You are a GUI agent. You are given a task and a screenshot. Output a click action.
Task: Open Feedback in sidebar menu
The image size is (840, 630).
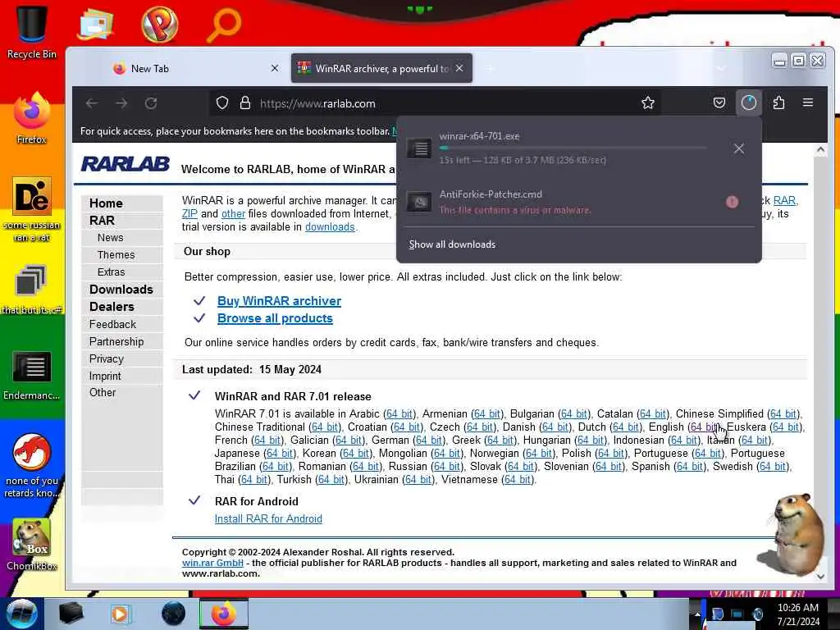(x=112, y=324)
